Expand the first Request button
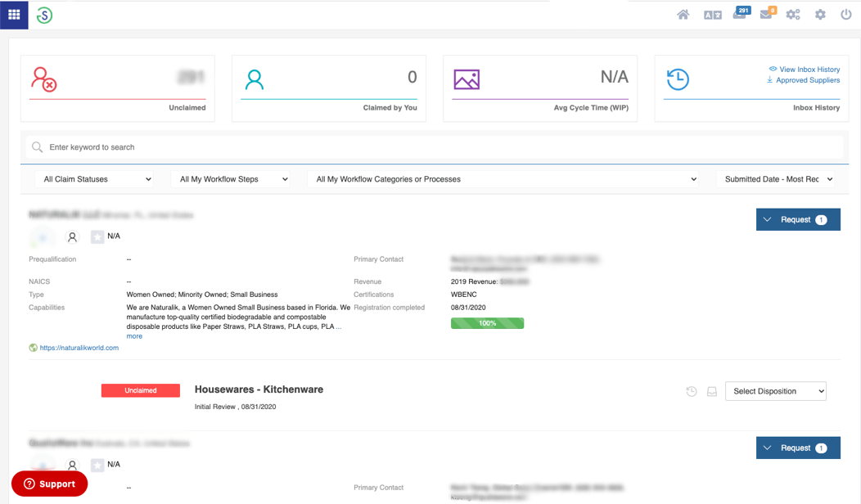 pyautogui.click(x=798, y=219)
